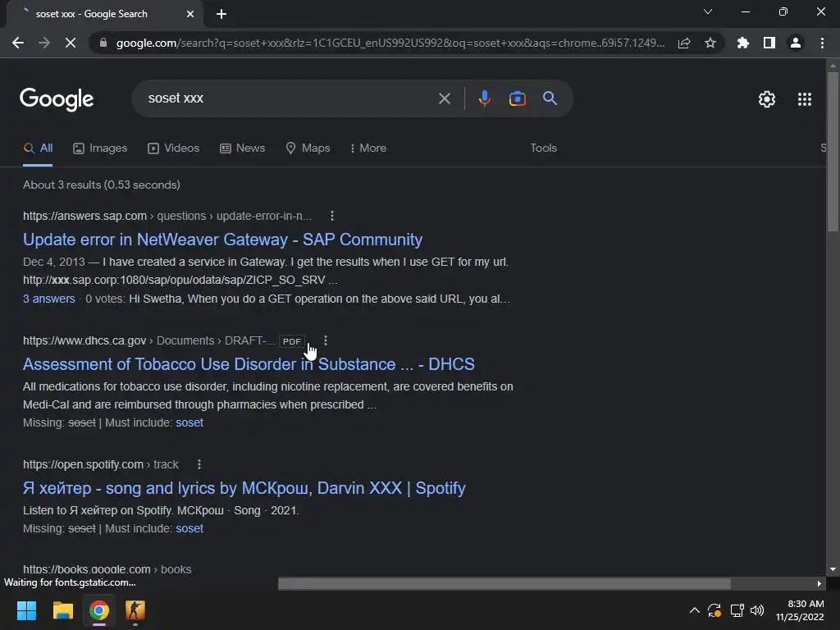Click the browser forward arrow
Viewport: 840px width, 630px height.
44,43
